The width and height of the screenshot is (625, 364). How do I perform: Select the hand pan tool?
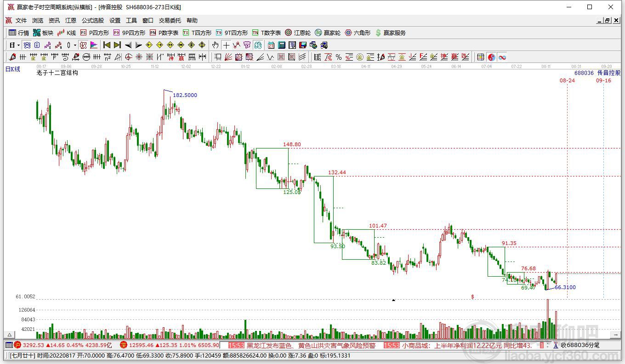coord(215,45)
